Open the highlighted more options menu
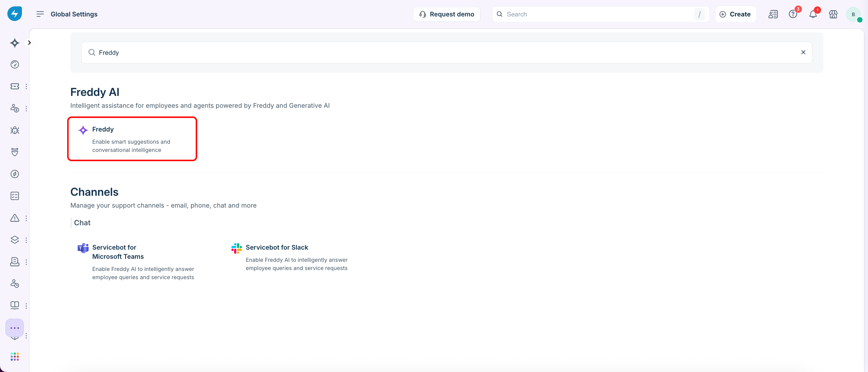868x372 pixels. (15, 328)
